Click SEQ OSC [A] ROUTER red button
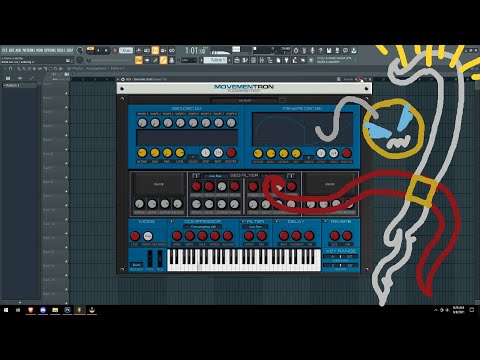 pos(231,153)
